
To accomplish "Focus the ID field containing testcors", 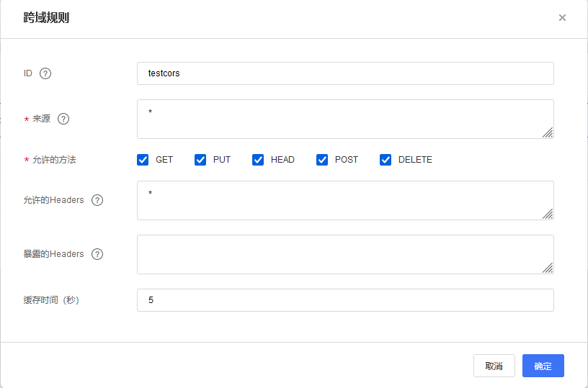I will point(345,73).
